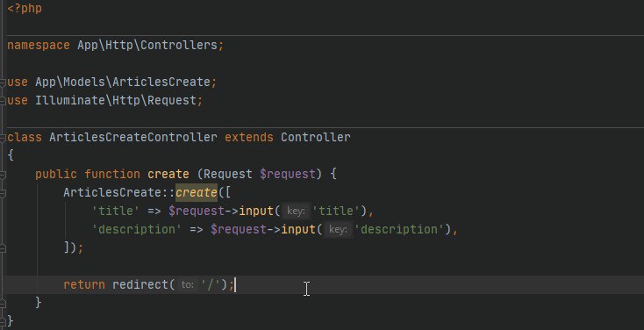Click the '/' string in redirect call

211,284
